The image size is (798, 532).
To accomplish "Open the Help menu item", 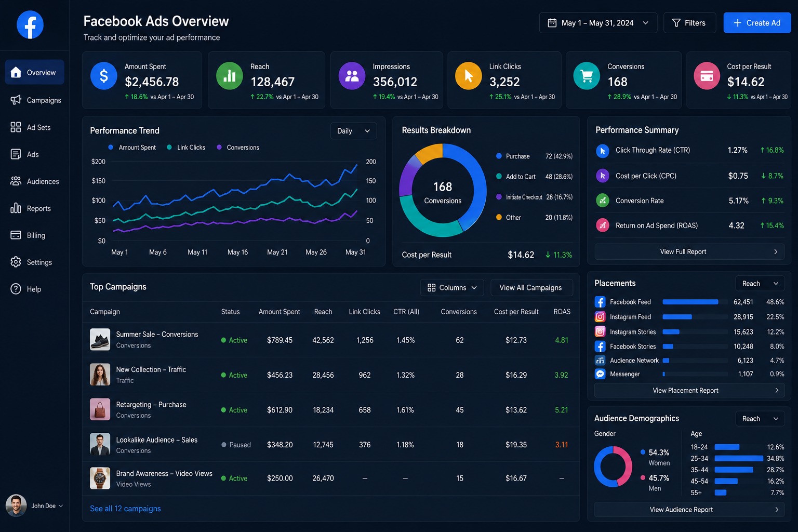I will point(34,289).
